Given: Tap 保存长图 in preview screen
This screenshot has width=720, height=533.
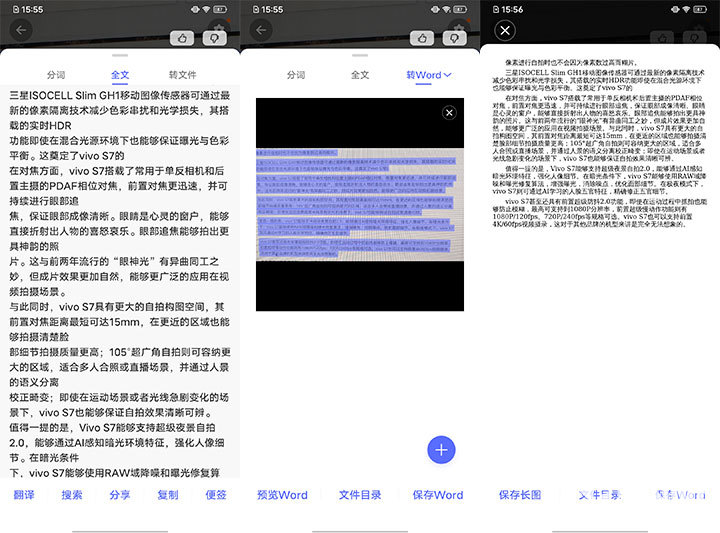Looking at the screenshot, I should click(520, 495).
